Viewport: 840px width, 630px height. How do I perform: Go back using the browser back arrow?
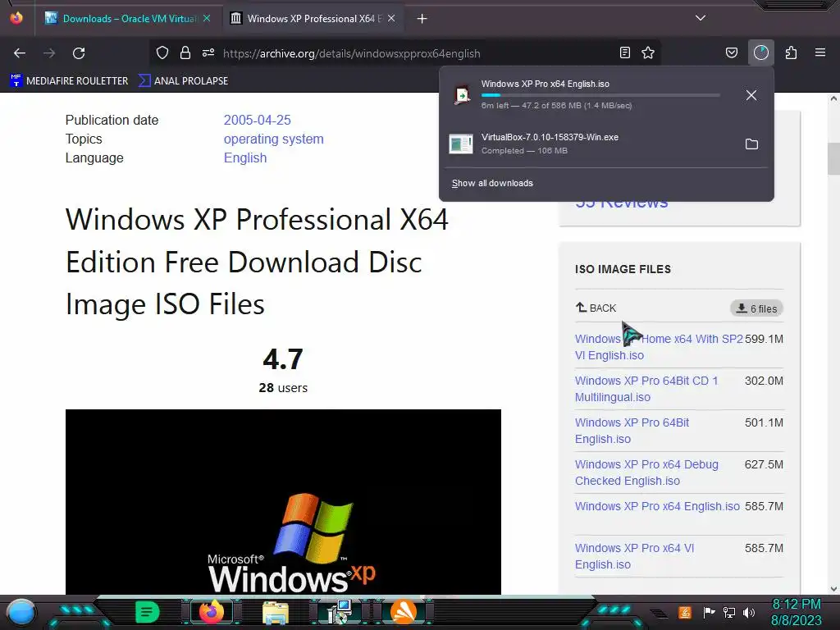[20, 53]
